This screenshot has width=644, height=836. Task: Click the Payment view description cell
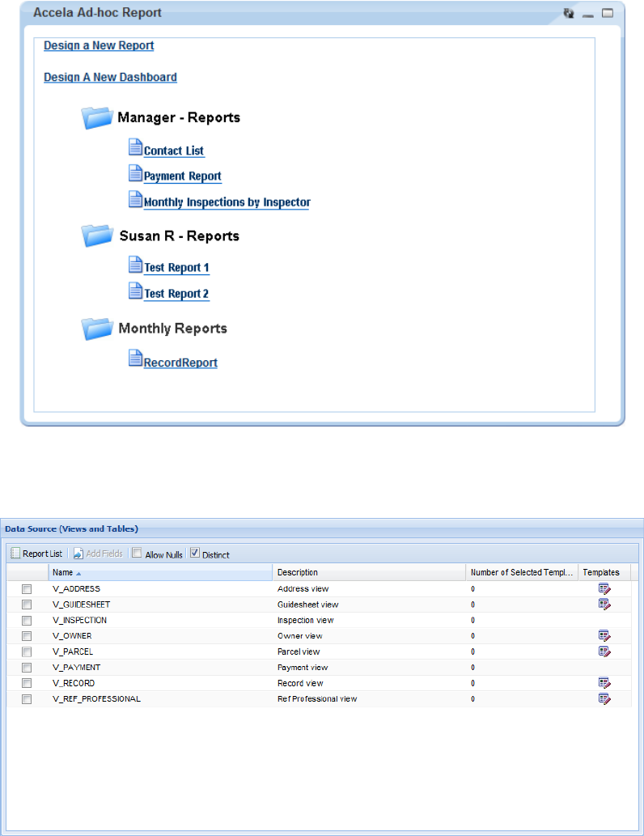pyautogui.click(x=303, y=668)
